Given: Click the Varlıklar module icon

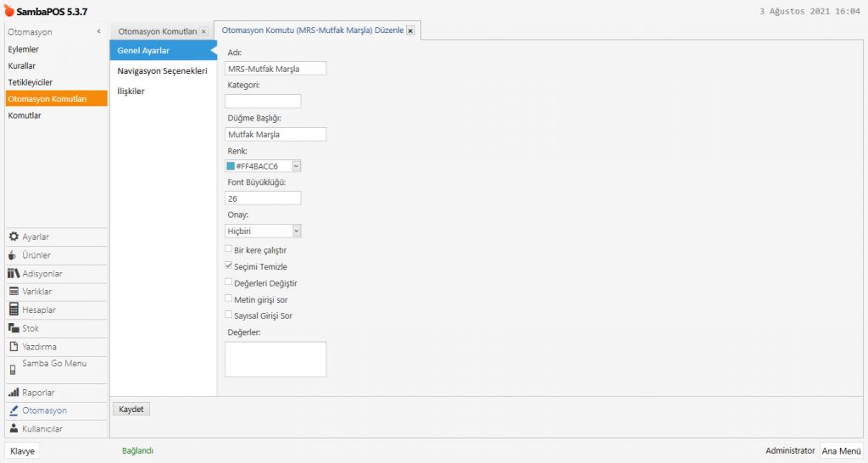Looking at the screenshot, I should pyautogui.click(x=14, y=292).
